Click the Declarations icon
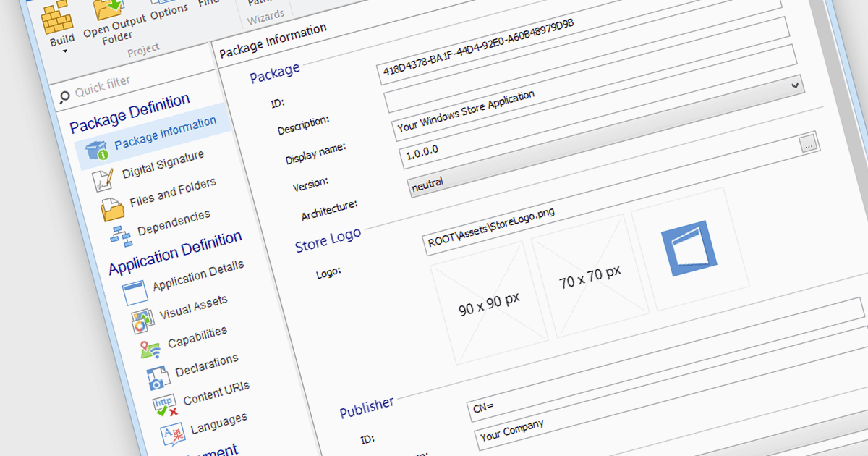The width and height of the screenshot is (868, 456). pyautogui.click(x=158, y=379)
